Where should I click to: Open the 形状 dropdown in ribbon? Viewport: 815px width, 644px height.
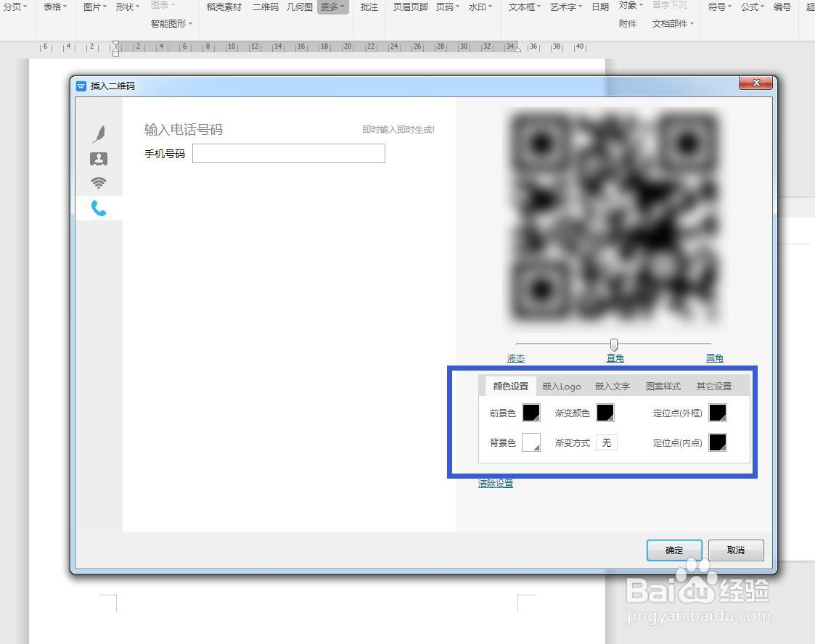click(127, 7)
